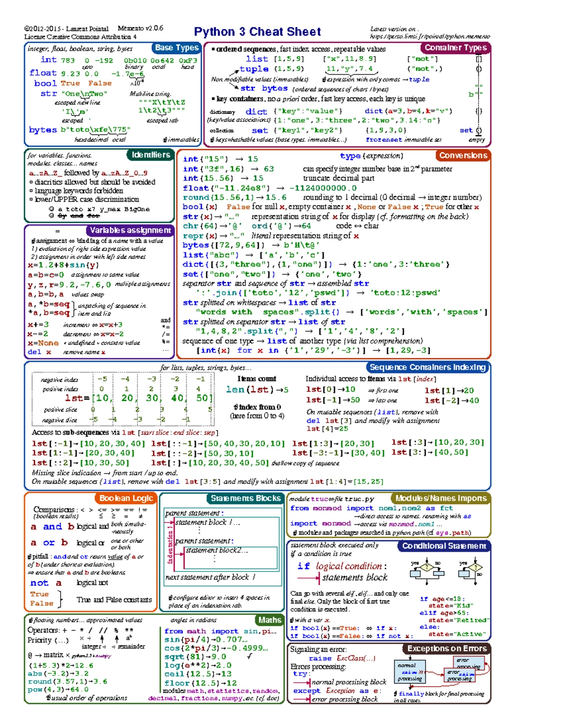Viewport: 563px width, 728px height.
Task: Click the 'a,b=b,a' values swap example
Action: pyautogui.click(x=46, y=294)
